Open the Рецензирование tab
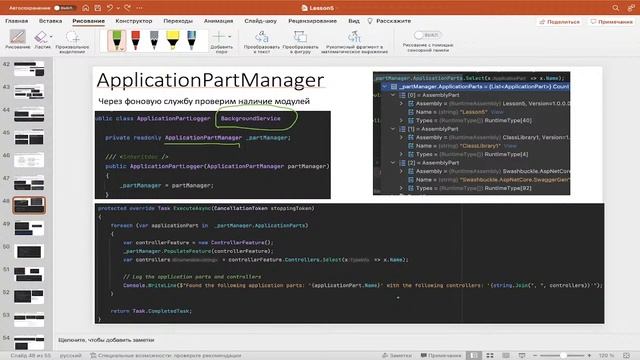640x360 pixels. 313,21
